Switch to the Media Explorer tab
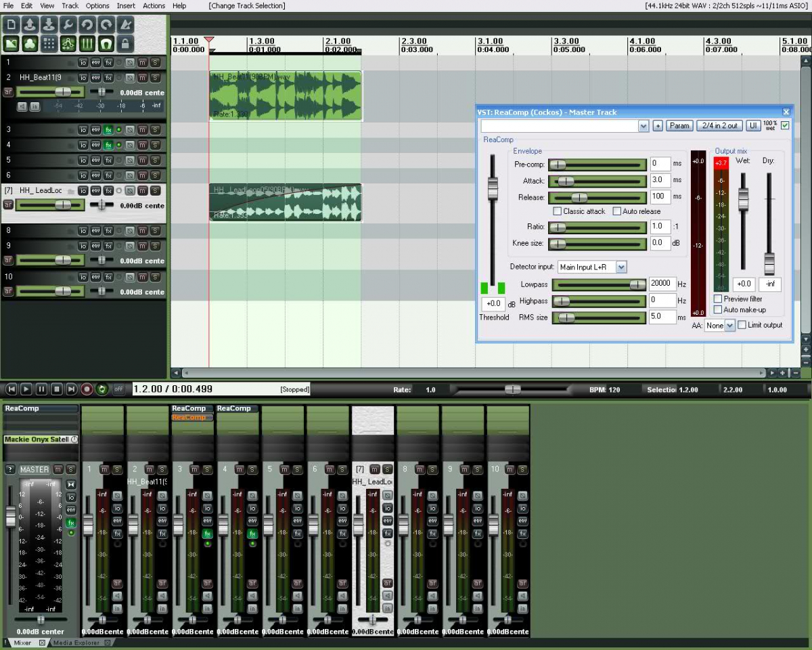Screen dimensions: 812x650 pyautogui.click(x=76, y=643)
